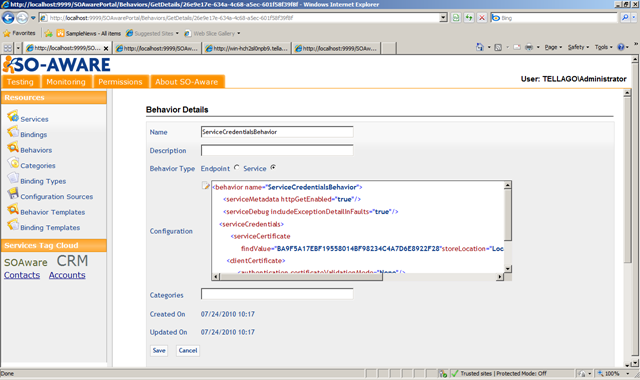640x380 pixels.
Task: Open the Safety menu dropdown
Action: pyautogui.click(x=578, y=47)
